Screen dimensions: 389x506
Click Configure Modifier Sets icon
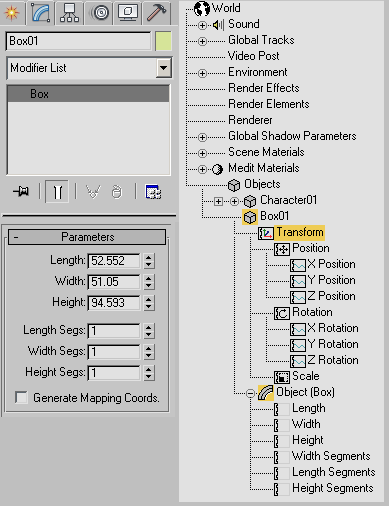(153, 192)
